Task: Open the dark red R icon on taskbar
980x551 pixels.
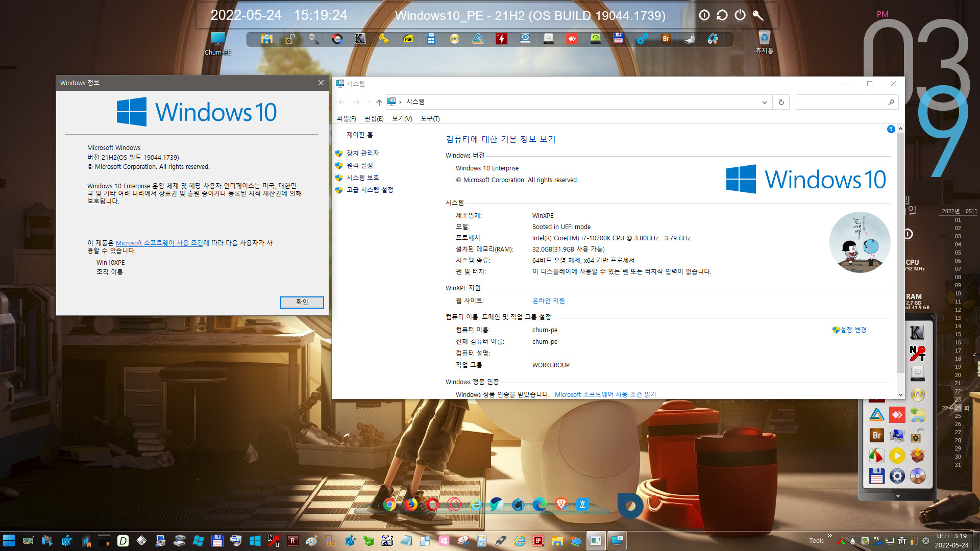Action: pos(292,541)
